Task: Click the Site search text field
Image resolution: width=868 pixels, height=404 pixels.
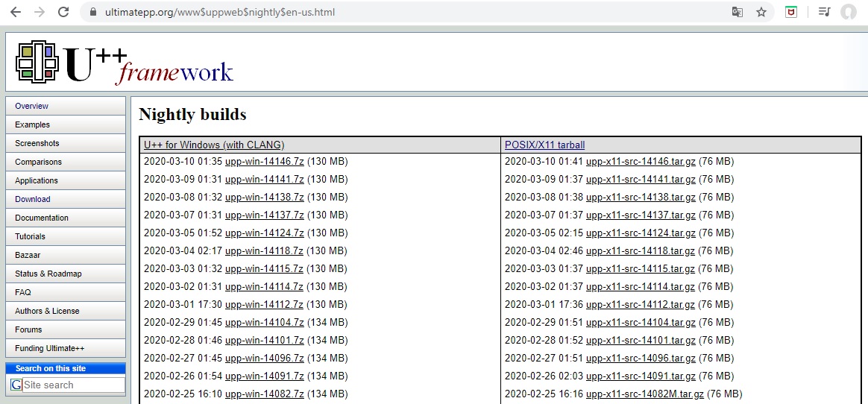Action: [73, 385]
